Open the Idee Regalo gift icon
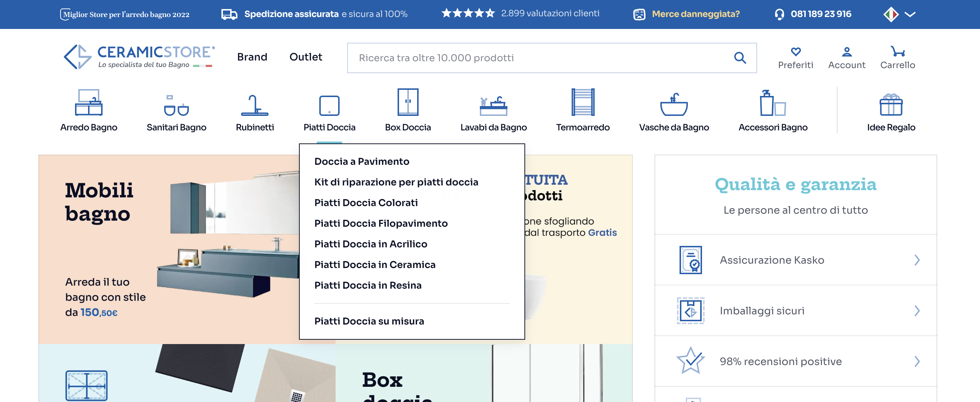Image resolution: width=980 pixels, height=402 pixels. [890, 105]
